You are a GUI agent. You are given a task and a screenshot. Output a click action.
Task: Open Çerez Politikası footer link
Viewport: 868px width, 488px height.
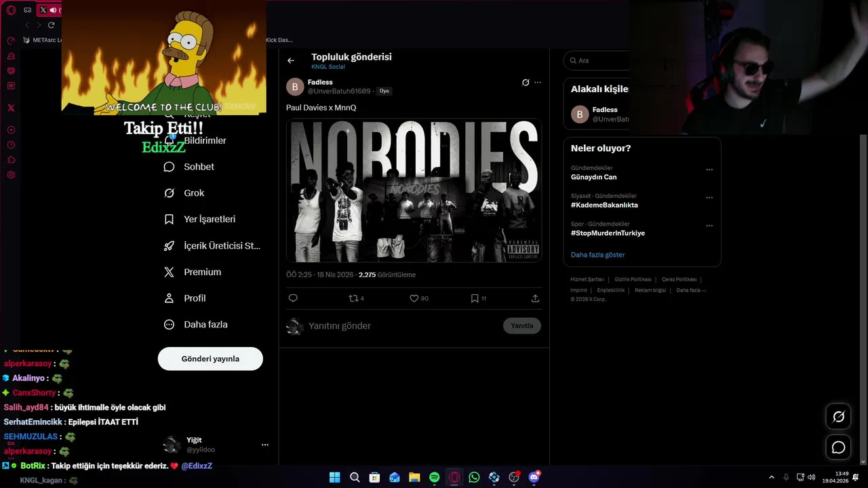pyautogui.click(x=679, y=279)
